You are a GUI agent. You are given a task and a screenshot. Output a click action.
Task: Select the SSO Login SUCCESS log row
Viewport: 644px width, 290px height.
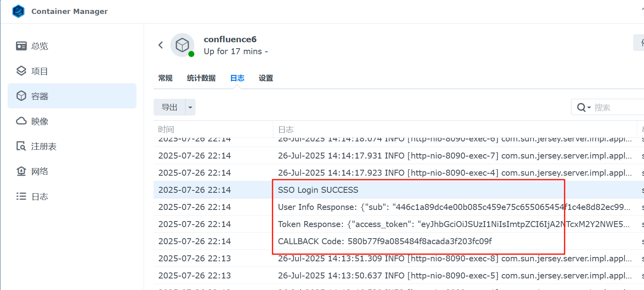[x=399, y=190]
